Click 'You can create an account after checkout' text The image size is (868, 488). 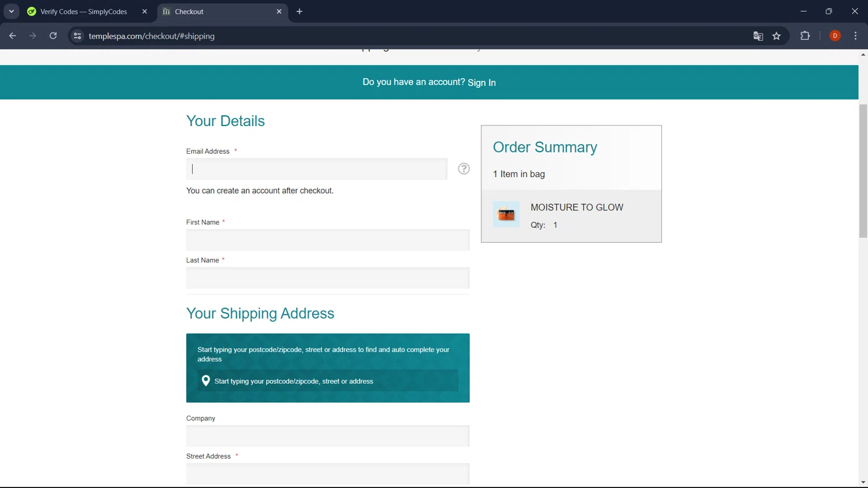pyautogui.click(x=260, y=191)
